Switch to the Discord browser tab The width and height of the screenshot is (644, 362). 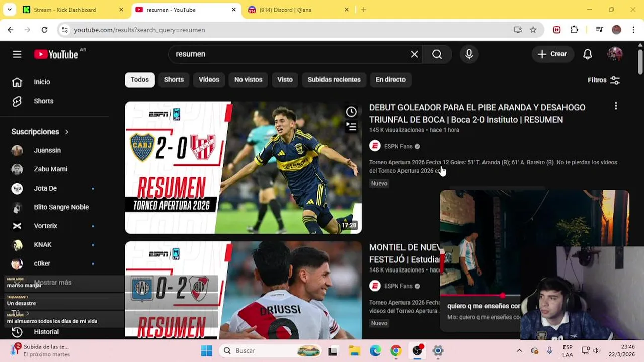(x=297, y=10)
